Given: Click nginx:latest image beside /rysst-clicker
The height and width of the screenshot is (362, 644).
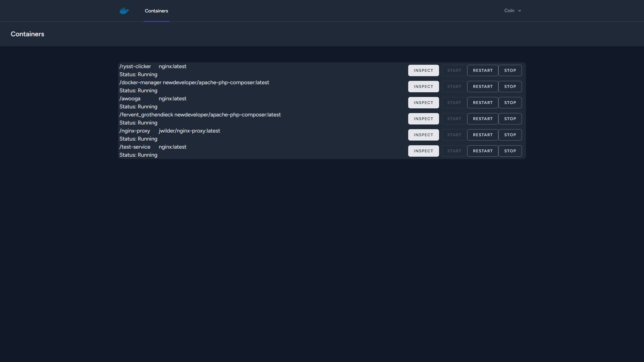Looking at the screenshot, I should [172, 66].
